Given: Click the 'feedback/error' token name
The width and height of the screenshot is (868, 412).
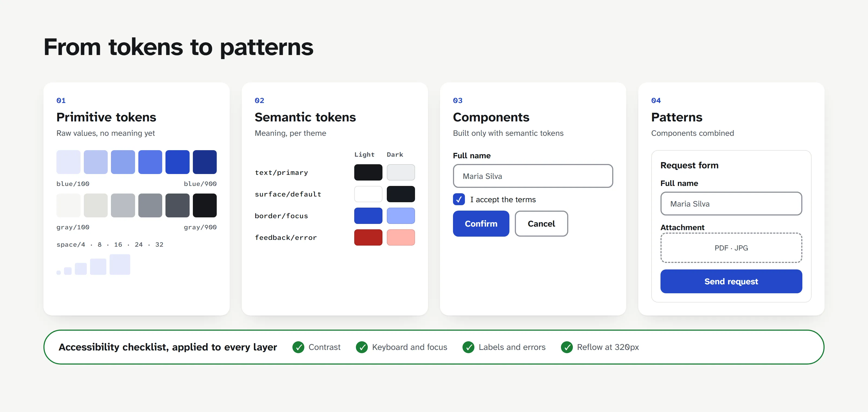Looking at the screenshot, I should click(x=286, y=238).
